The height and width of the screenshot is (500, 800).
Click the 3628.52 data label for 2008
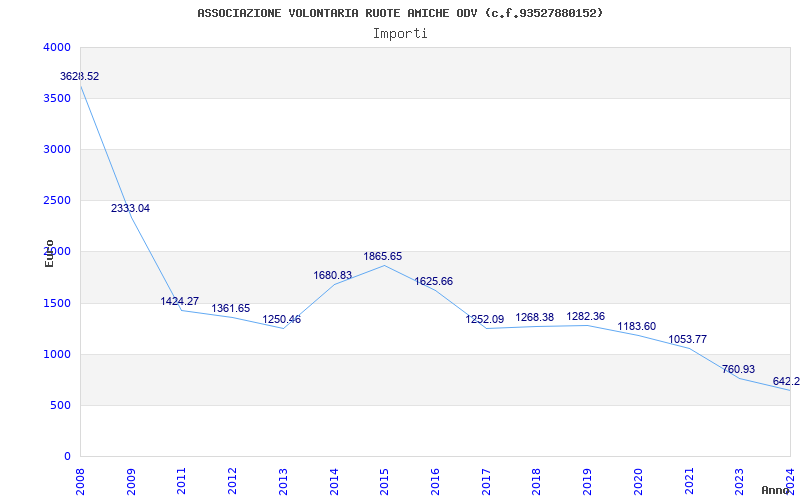tap(79, 77)
